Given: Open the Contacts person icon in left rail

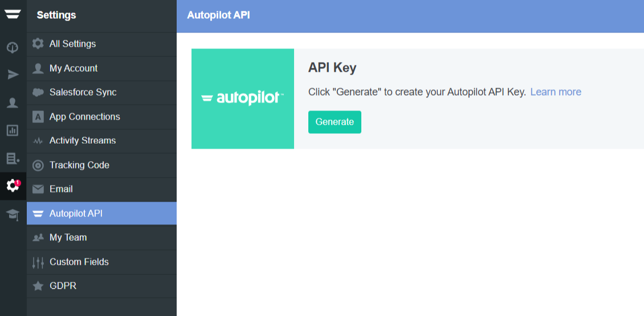Looking at the screenshot, I should tap(13, 102).
